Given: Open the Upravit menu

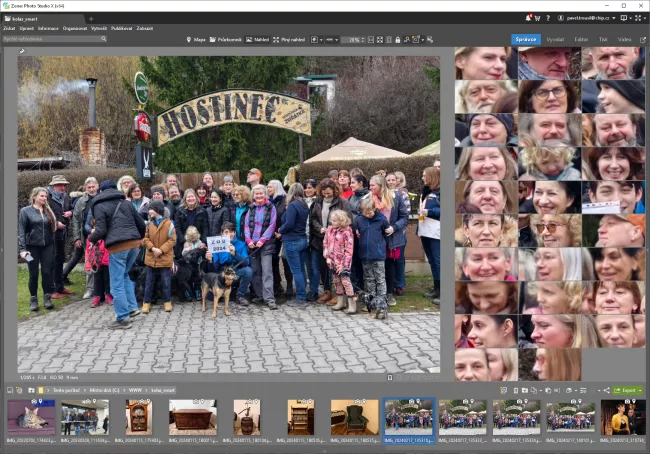Looking at the screenshot, I should (x=26, y=28).
